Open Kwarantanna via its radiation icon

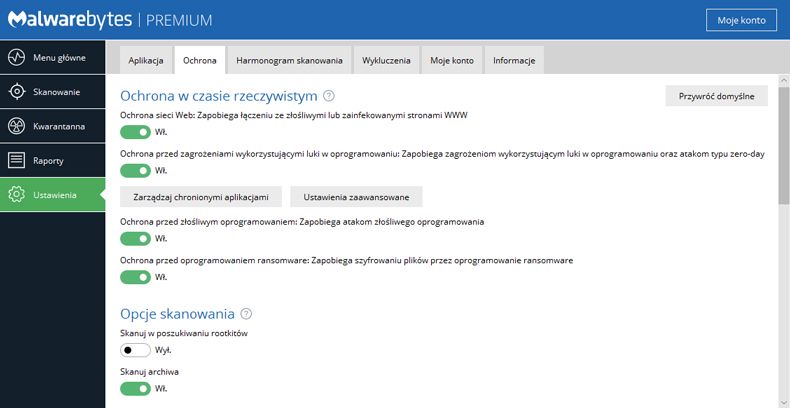tap(17, 126)
